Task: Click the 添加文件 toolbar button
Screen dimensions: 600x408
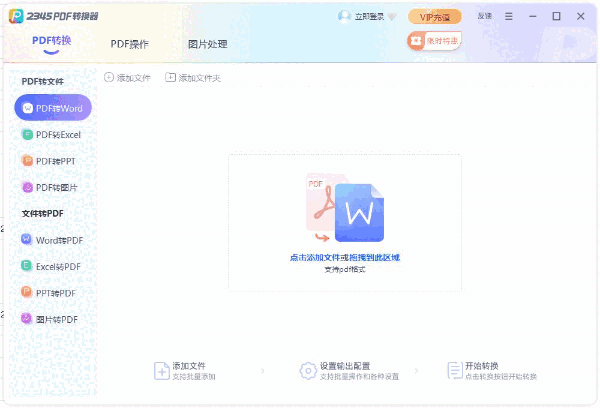Action: click(x=127, y=78)
